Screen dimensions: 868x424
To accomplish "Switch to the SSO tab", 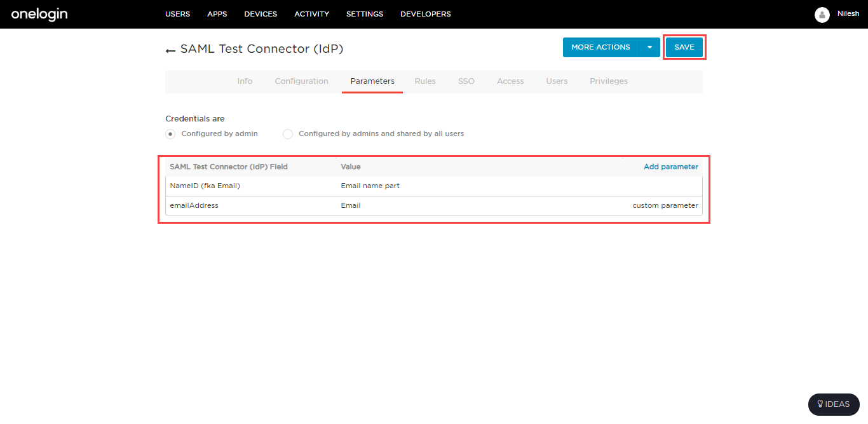I will point(466,81).
